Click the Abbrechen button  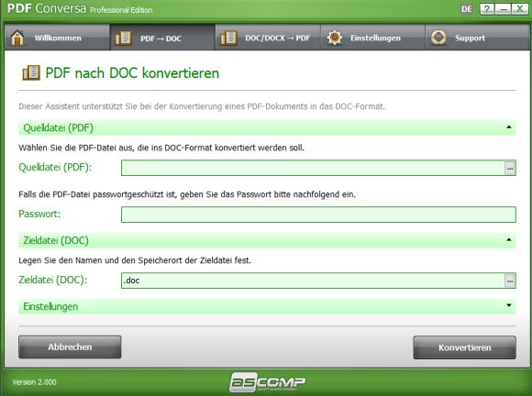(70, 347)
